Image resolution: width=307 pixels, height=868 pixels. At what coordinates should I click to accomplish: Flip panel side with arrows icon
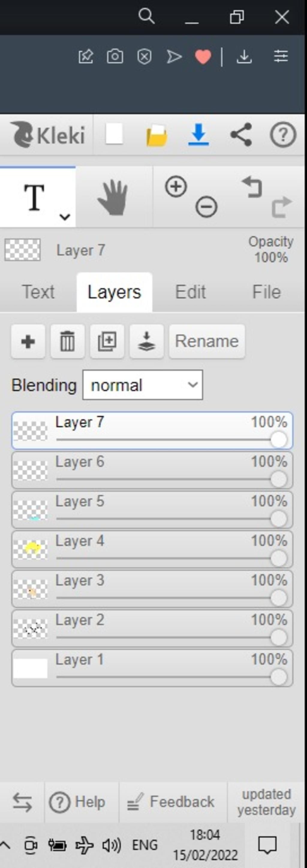pos(22,802)
